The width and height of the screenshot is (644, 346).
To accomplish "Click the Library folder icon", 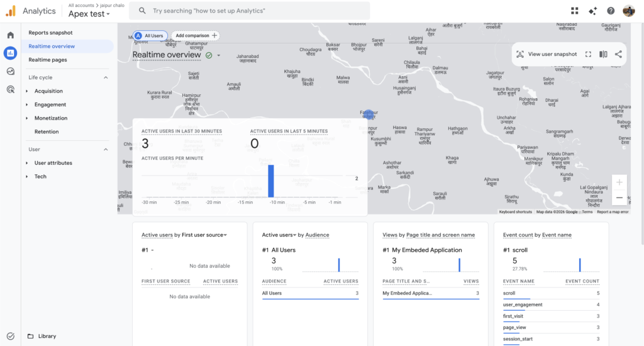I will point(30,336).
